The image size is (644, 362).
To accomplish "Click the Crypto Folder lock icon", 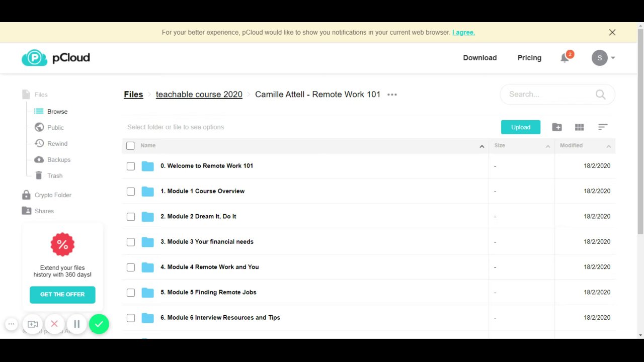I will 26,195.
